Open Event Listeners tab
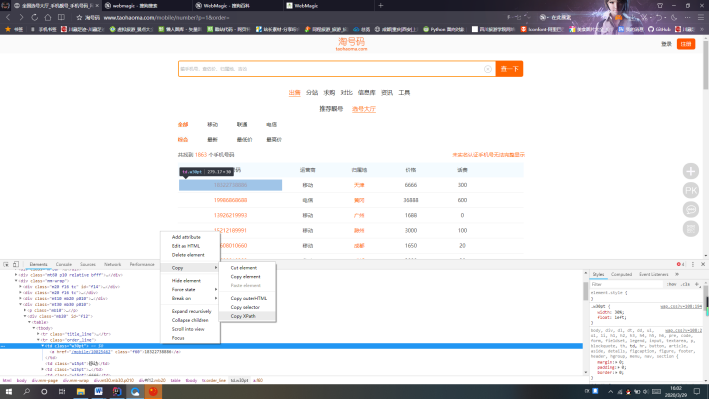This screenshot has width=709, height=399. (x=653, y=274)
